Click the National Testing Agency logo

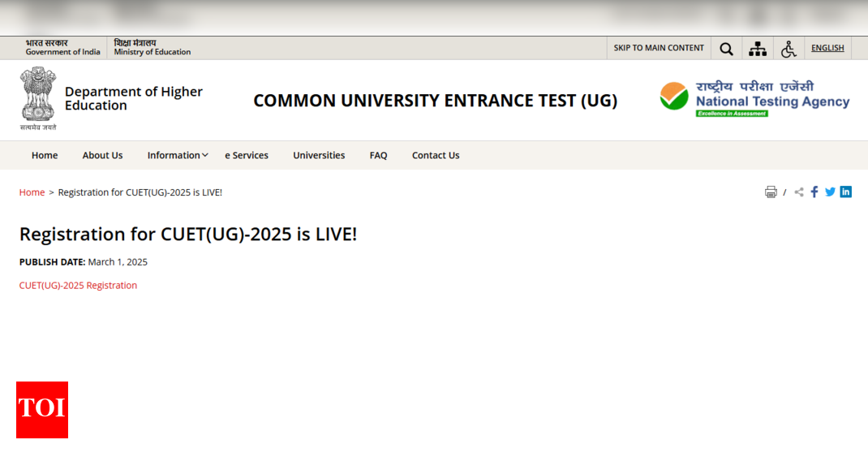point(754,97)
